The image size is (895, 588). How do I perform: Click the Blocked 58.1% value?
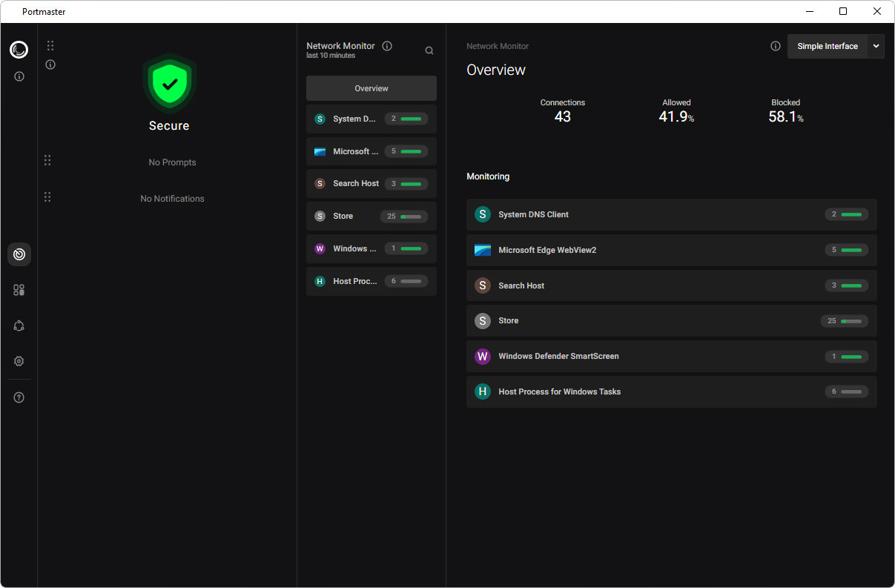point(786,116)
